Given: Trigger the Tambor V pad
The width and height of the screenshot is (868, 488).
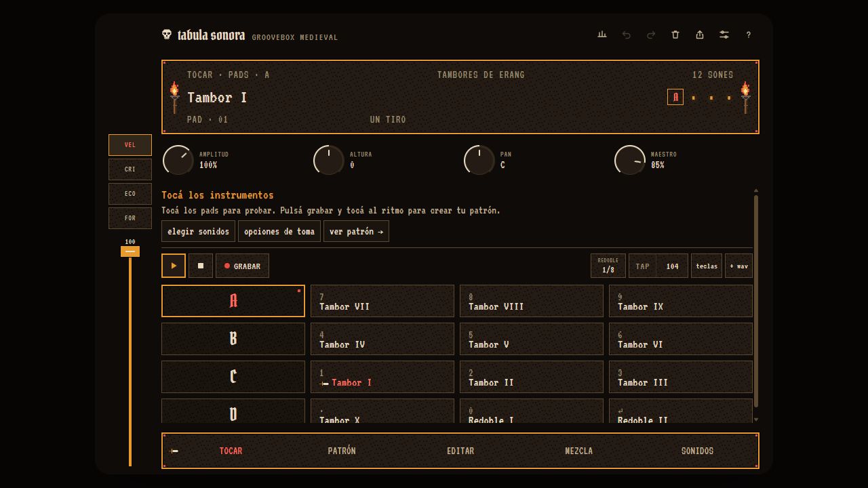Looking at the screenshot, I should click(x=532, y=339).
